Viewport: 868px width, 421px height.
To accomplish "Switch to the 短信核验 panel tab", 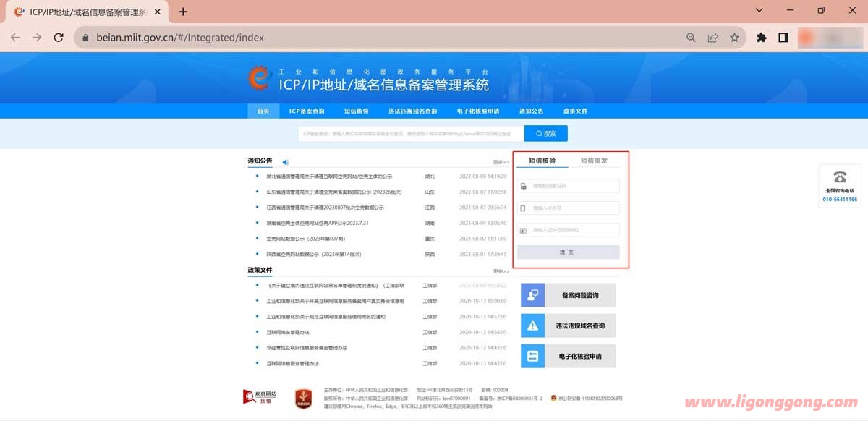I will 542,161.
